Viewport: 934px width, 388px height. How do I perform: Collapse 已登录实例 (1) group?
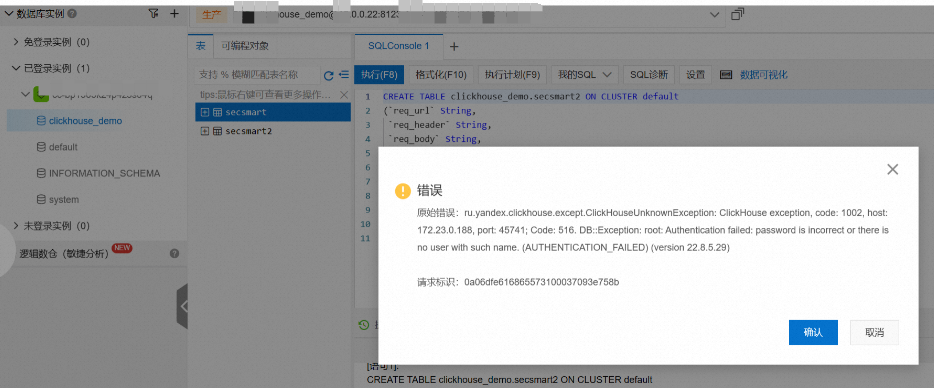point(16,69)
